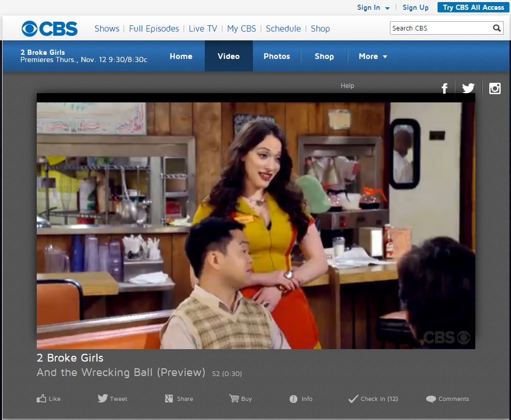Click 'And the Wrecking Ball (Preview)' text
This screenshot has width=511, height=420.
pos(121,372)
